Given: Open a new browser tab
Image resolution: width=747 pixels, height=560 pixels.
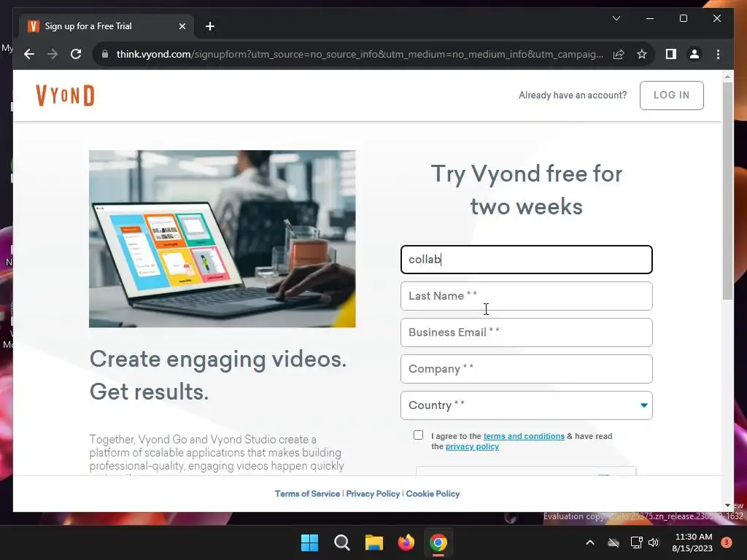Looking at the screenshot, I should (x=210, y=26).
